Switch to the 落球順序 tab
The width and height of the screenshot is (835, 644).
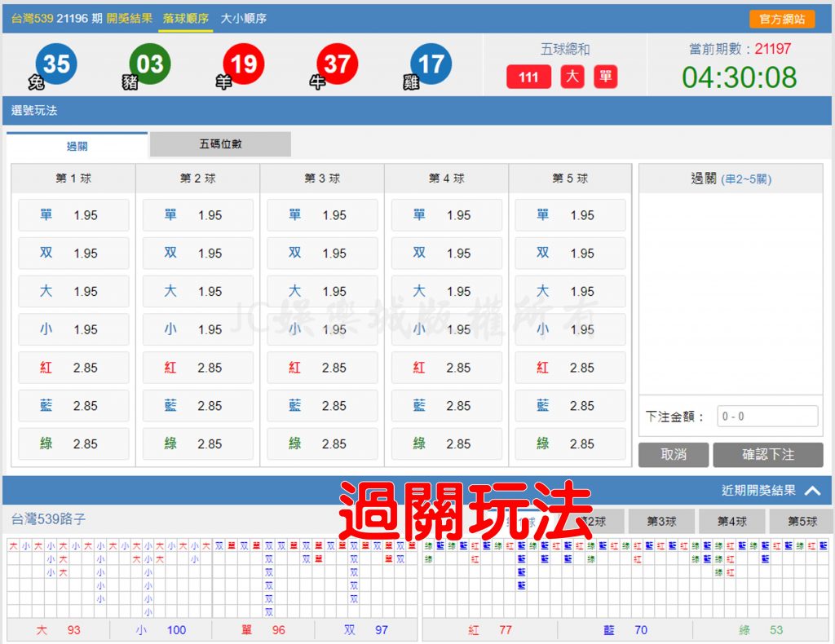[185, 19]
